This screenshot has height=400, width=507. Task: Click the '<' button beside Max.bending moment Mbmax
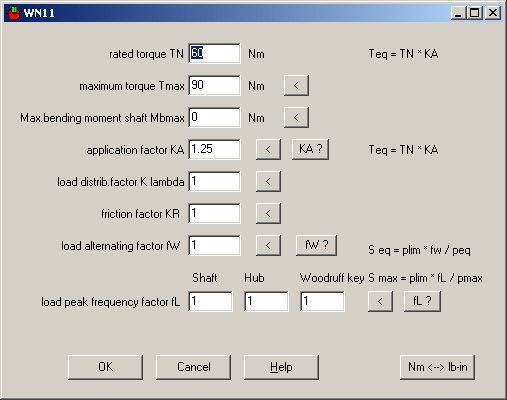[296, 117]
